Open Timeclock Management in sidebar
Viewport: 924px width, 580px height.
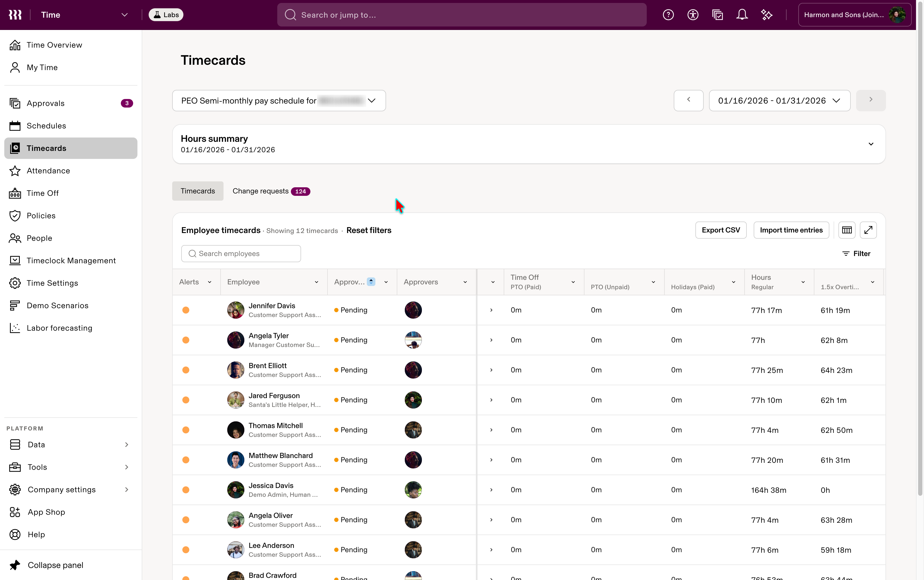71,261
